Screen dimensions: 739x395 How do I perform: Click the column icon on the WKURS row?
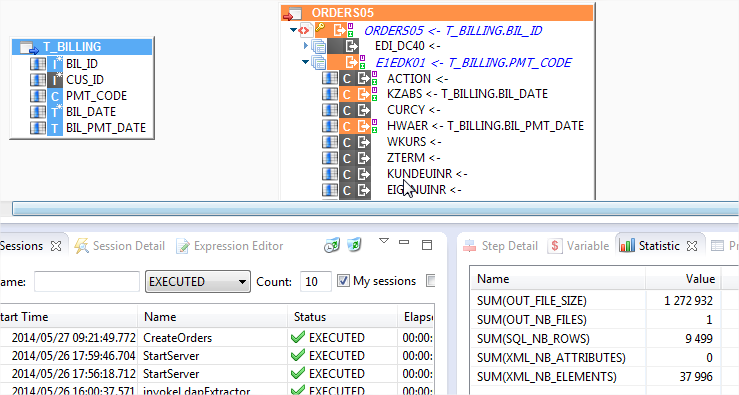(x=330, y=142)
